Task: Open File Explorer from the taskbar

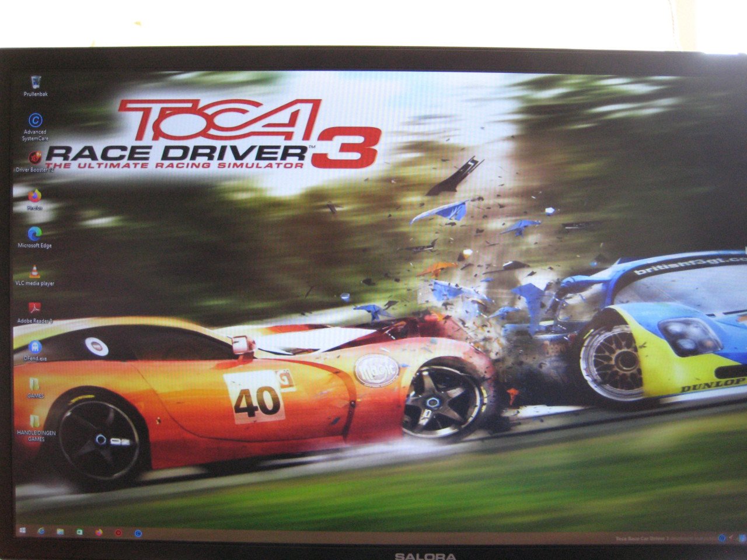Action: [60, 532]
